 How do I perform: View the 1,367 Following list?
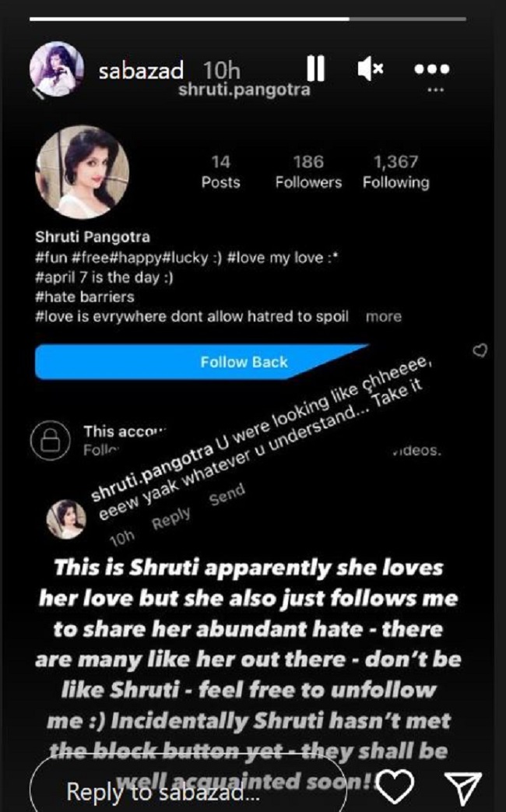point(396,172)
